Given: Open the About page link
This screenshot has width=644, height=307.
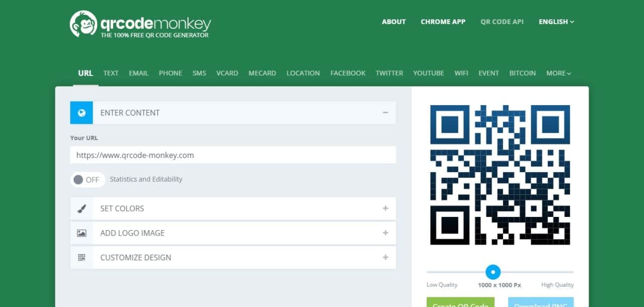Looking at the screenshot, I should click(x=394, y=22).
